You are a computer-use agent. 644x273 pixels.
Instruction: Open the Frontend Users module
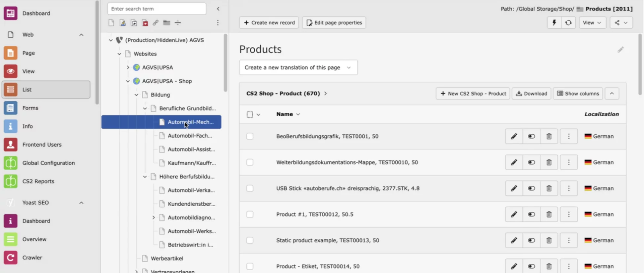click(46, 145)
